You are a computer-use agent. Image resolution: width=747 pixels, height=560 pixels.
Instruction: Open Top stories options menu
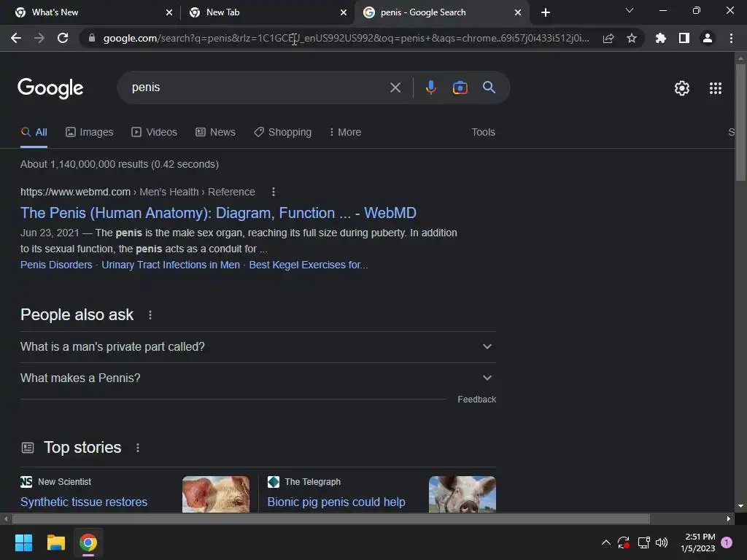point(138,448)
